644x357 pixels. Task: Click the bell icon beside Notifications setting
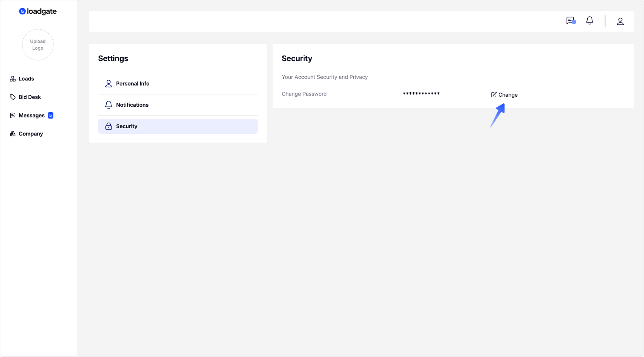108,105
